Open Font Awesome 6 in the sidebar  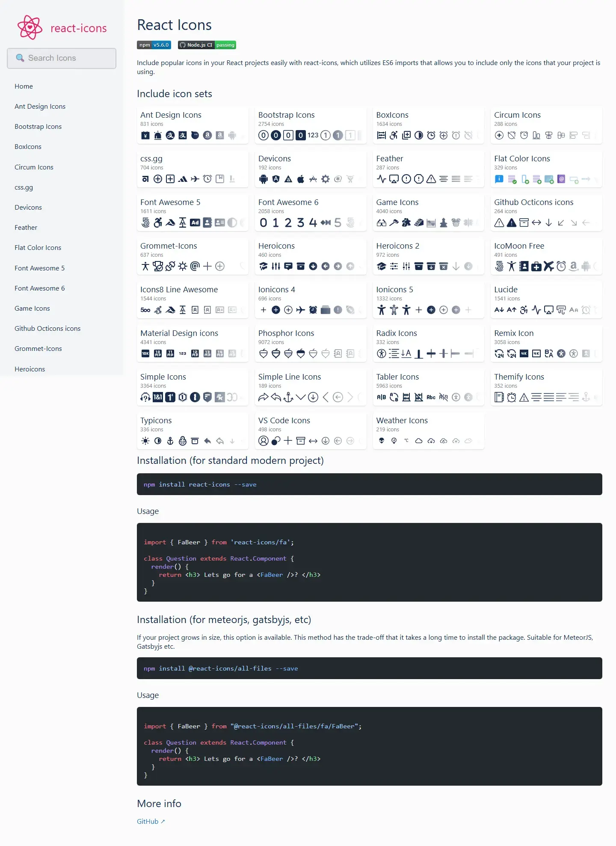[40, 288]
